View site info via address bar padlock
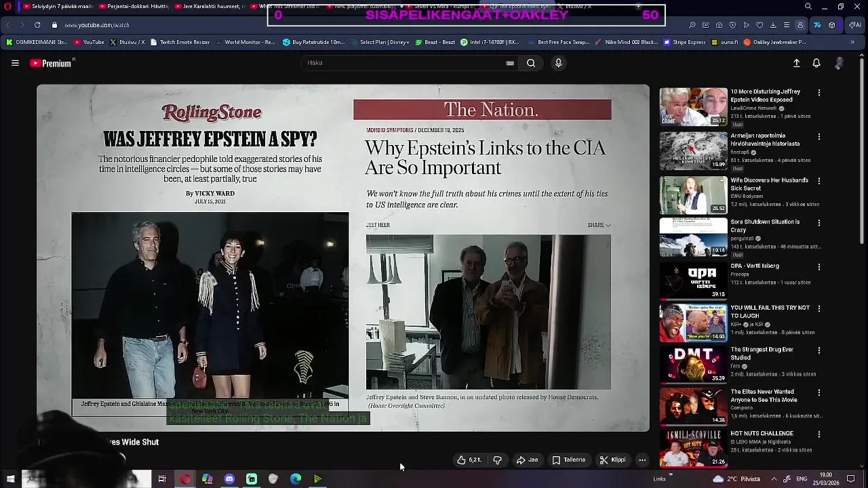The image size is (868, 488). coord(55,25)
